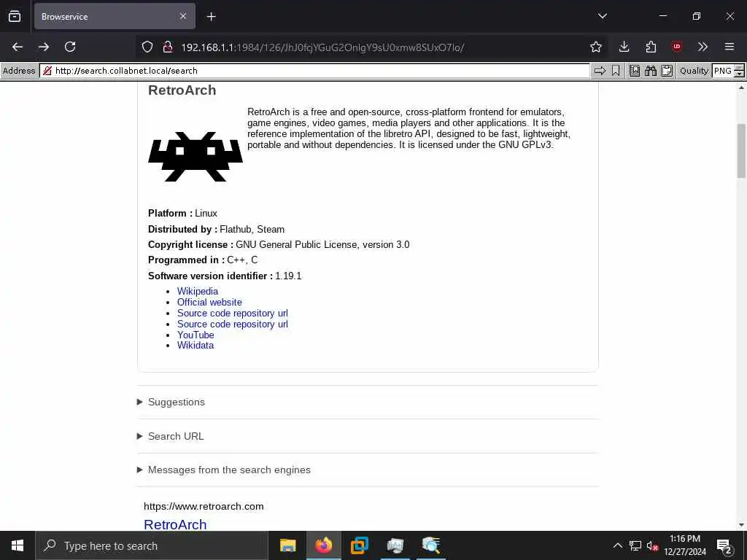Open the notification center icon
Screen dimensions: 747x560
click(724, 545)
